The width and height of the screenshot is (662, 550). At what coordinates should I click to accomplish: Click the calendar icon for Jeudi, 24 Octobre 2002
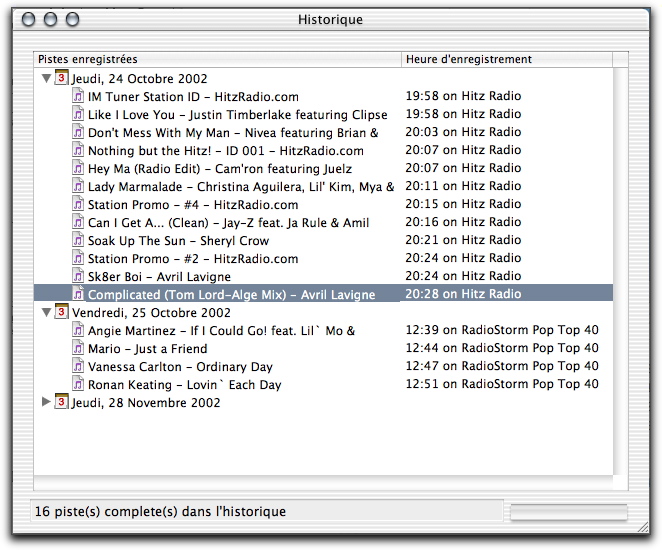click(x=61, y=78)
